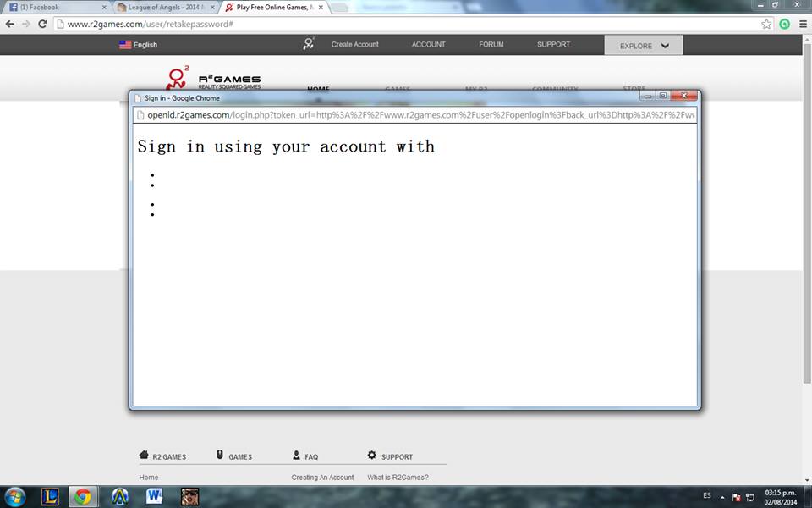Click the main browser address bar
The width and height of the screenshot is (812, 508).
point(406,24)
